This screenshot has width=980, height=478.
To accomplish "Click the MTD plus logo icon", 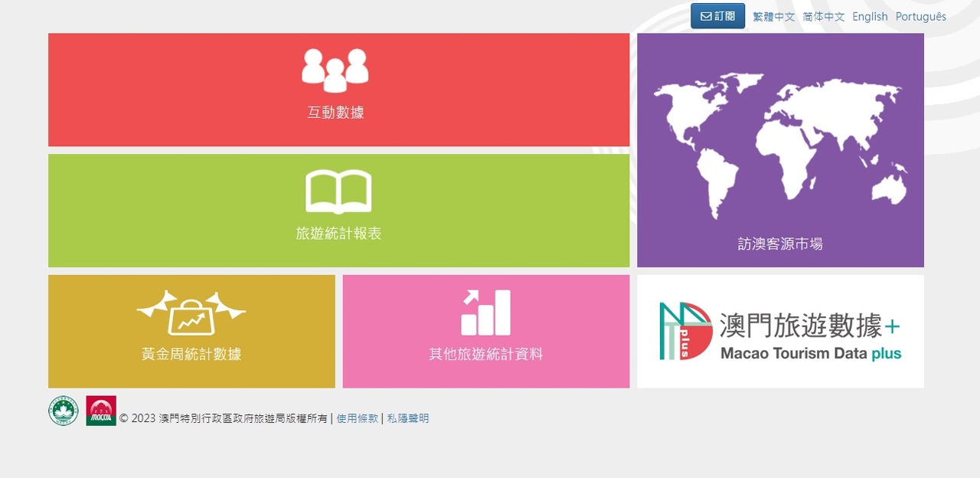I will 686,331.
